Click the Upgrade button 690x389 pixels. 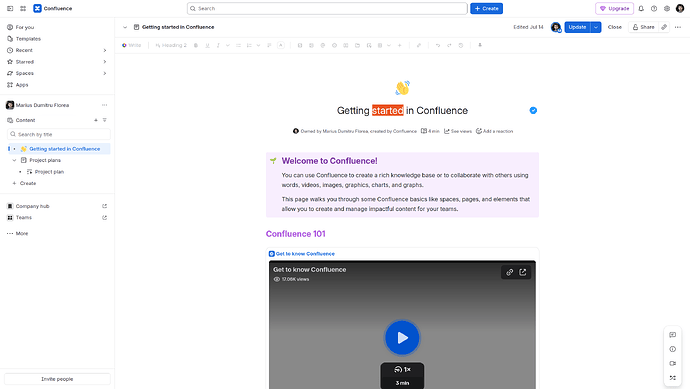[x=614, y=8]
